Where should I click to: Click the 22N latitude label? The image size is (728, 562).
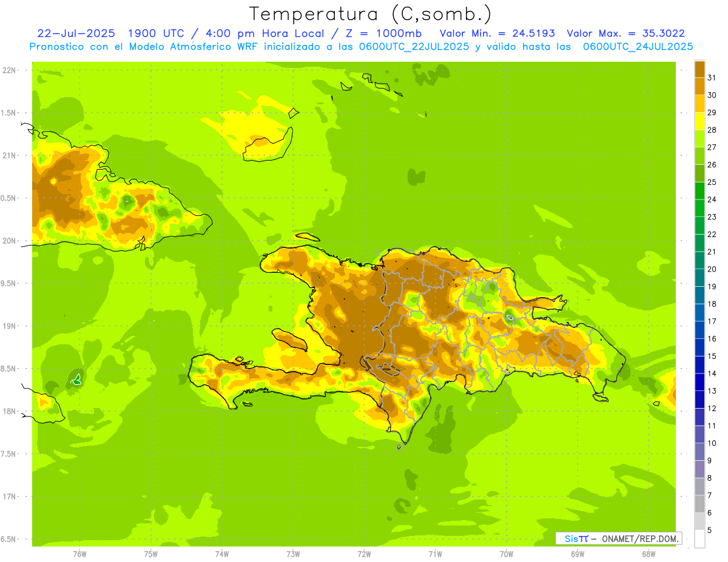[10, 70]
